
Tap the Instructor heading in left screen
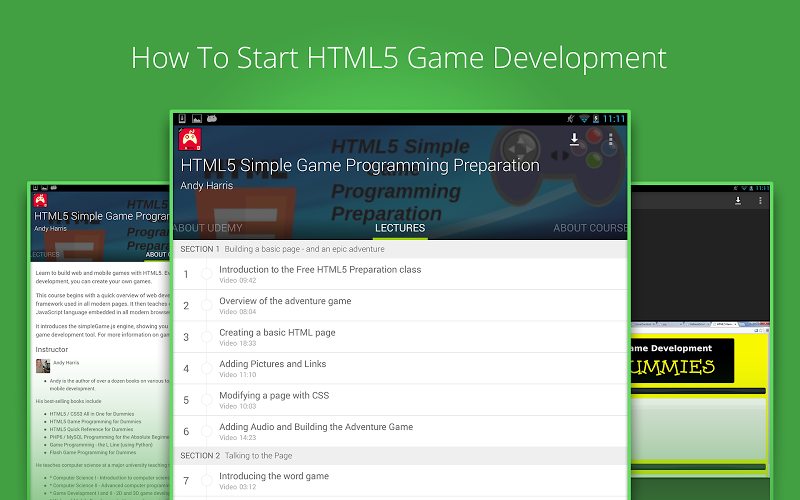52,349
